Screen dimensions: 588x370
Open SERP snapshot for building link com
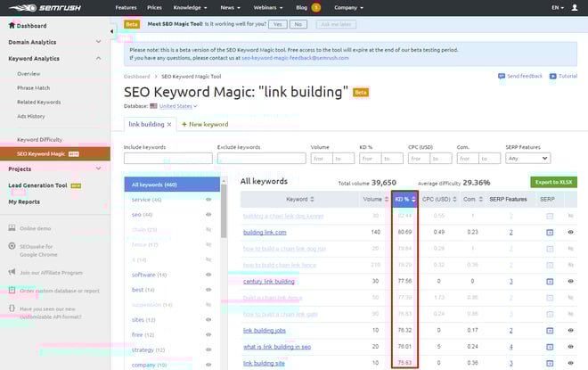click(x=550, y=233)
